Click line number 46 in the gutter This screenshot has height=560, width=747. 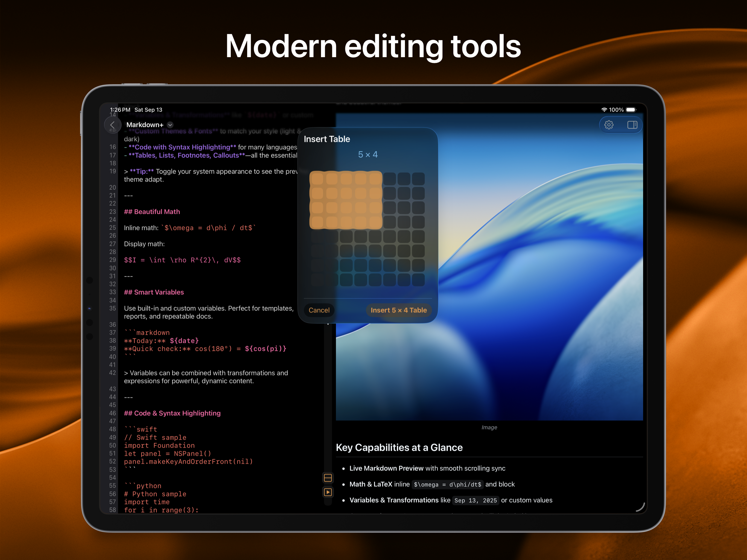pyautogui.click(x=112, y=413)
